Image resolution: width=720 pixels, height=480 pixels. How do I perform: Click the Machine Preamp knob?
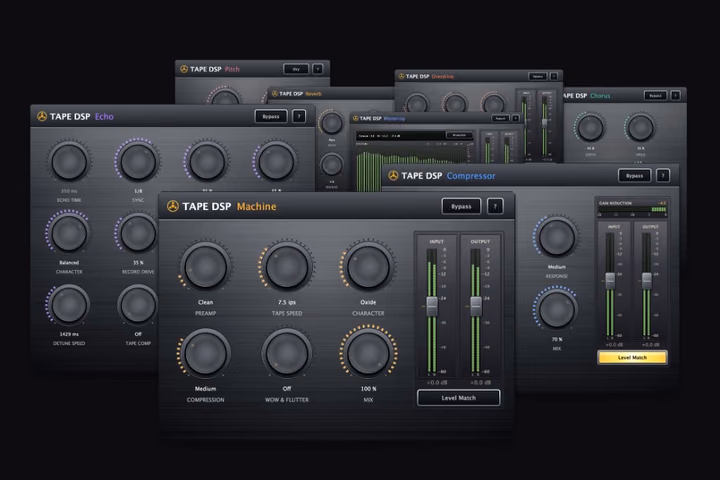(x=205, y=267)
